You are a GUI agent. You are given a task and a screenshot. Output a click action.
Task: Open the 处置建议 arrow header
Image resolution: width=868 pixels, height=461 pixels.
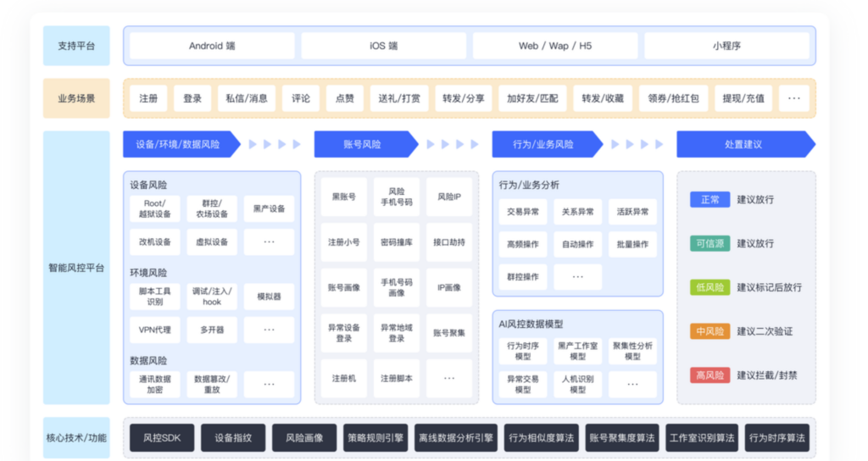tap(743, 144)
